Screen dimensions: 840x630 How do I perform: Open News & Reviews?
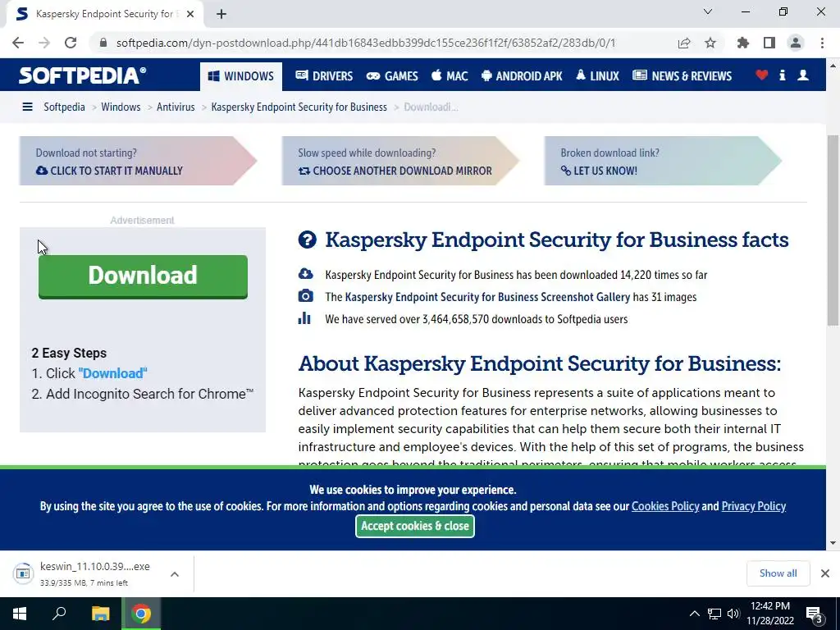tap(682, 76)
